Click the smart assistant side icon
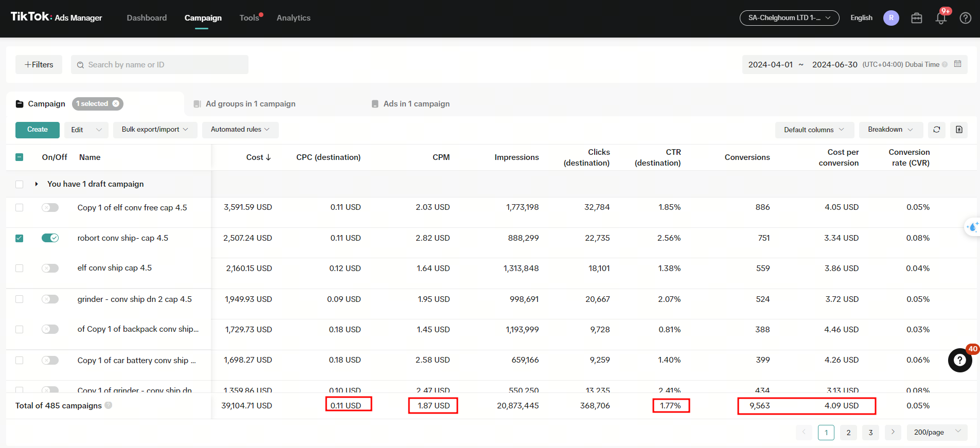 click(x=972, y=227)
